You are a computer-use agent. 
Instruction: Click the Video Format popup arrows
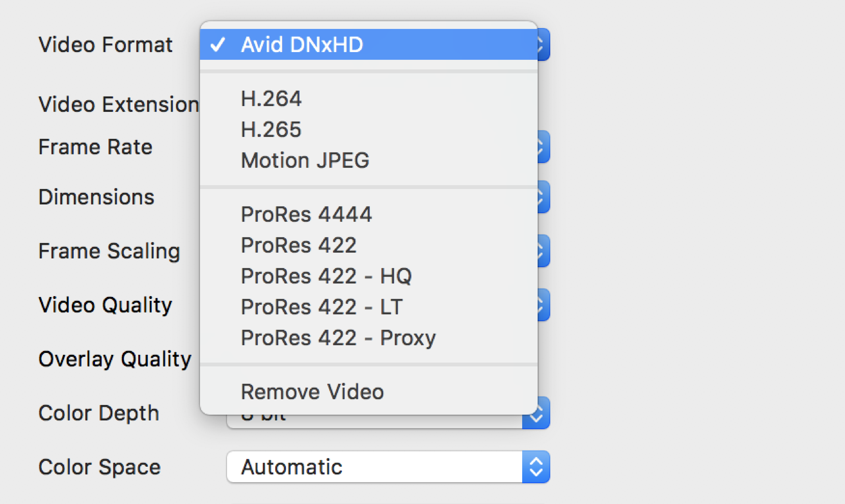tap(543, 45)
